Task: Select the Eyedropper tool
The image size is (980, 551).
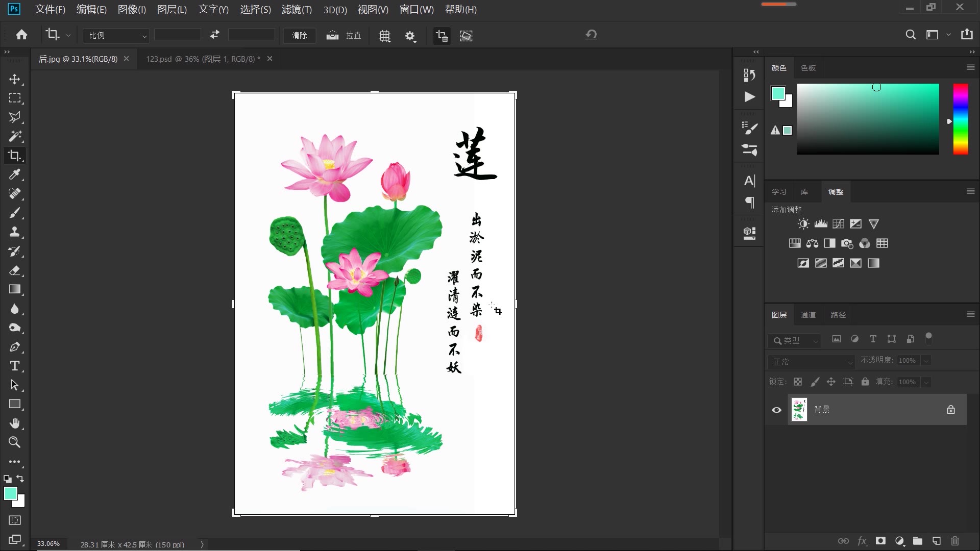Action: point(15,175)
